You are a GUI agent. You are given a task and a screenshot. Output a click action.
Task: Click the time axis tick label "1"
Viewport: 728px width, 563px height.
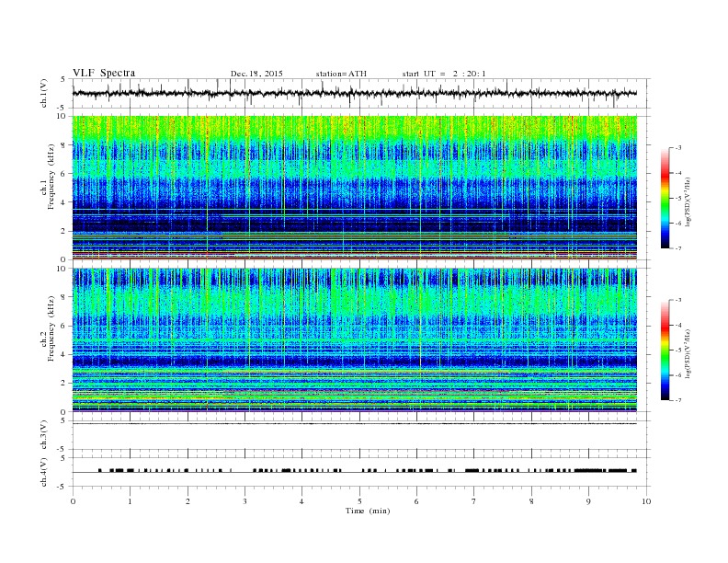pyautogui.click(x=130, y=501)
